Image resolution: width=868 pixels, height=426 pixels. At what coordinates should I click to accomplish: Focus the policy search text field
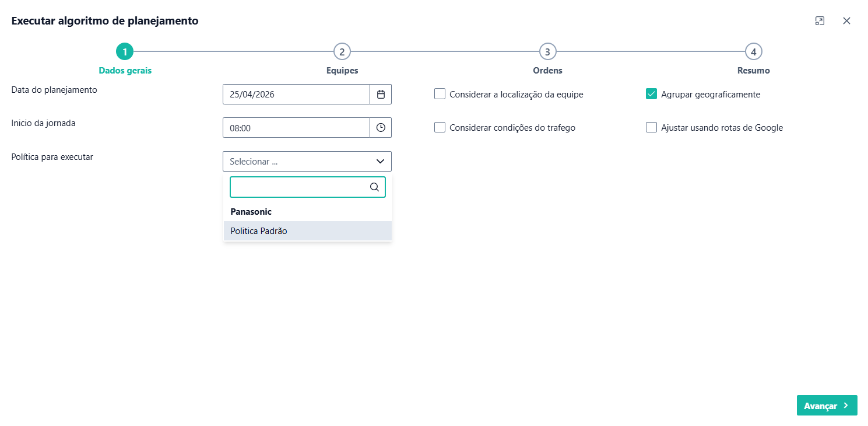(300, 187)
